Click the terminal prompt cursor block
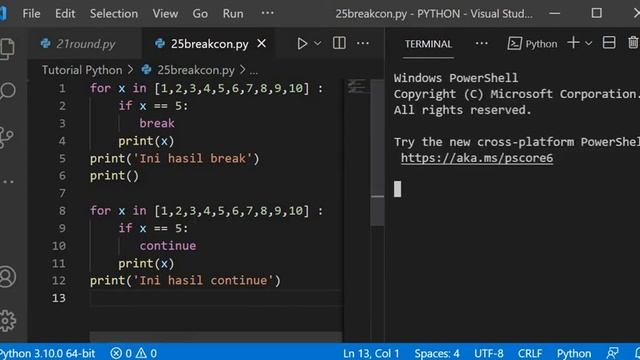 pos(398,189)
